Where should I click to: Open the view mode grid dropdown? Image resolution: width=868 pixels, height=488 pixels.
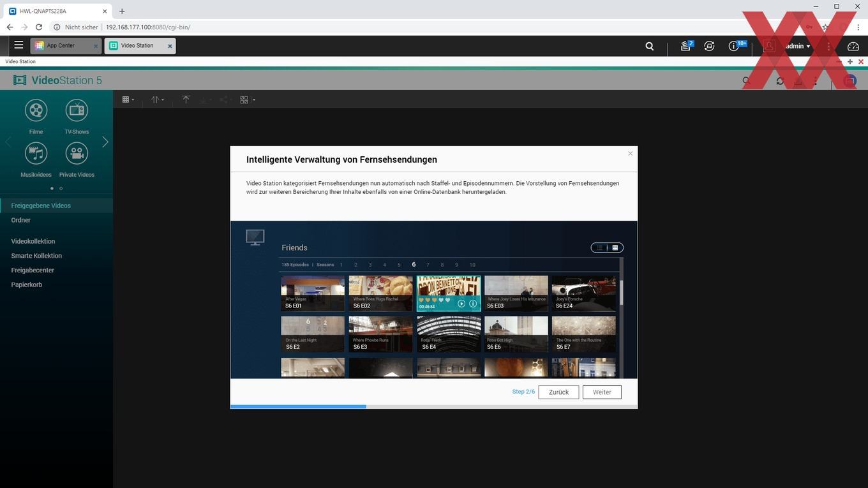click(x=128, y=100)
